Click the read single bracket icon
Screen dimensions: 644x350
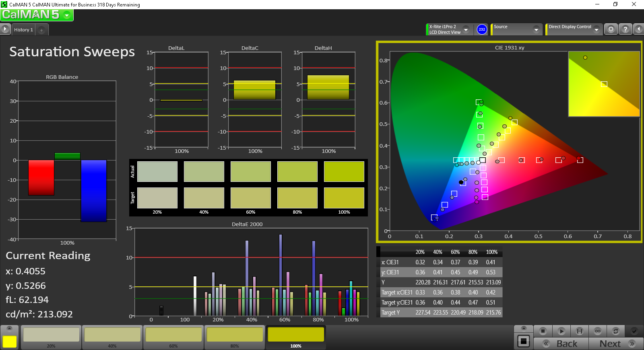(580, 331)
